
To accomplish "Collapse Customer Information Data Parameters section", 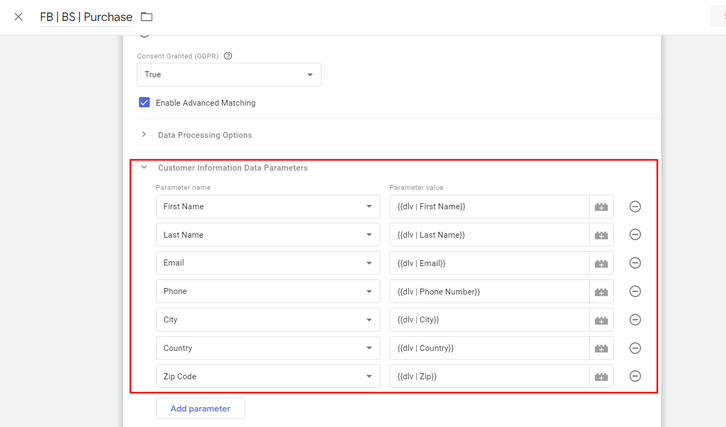I will coord(144,168).
